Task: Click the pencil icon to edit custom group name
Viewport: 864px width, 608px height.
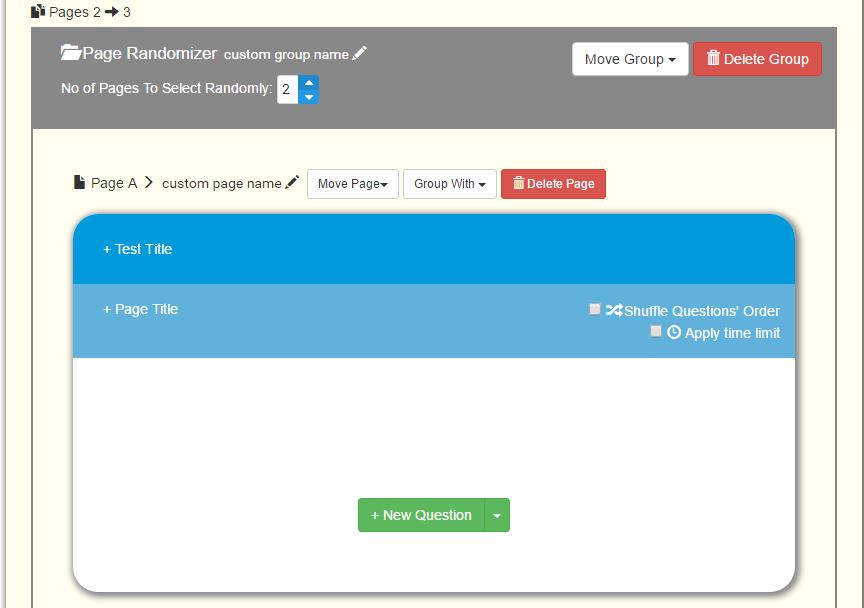Action: pyautogui.click(x=358, y=51)
